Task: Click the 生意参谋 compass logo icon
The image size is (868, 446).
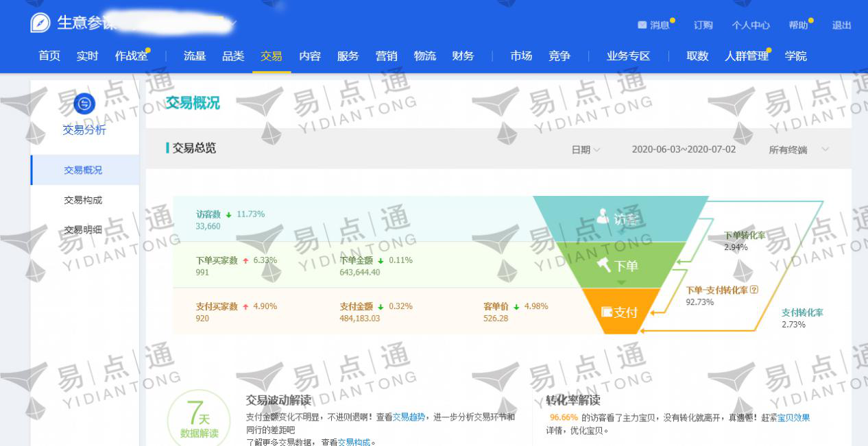Action: click(x=40, y=23)
